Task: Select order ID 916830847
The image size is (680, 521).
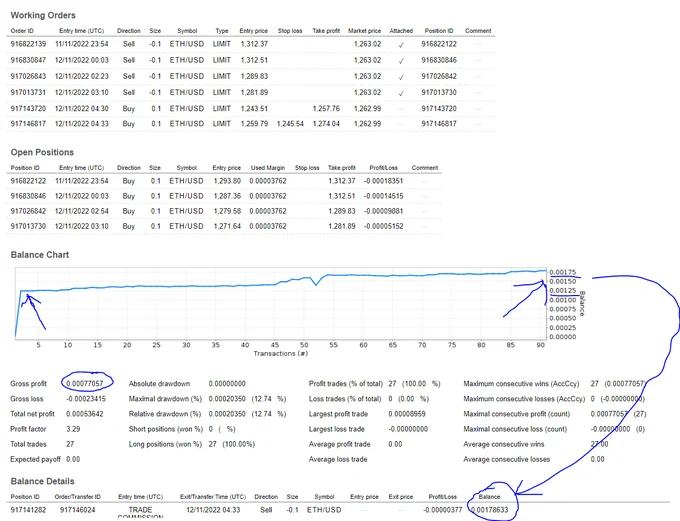Action: [x=28, y=60]
